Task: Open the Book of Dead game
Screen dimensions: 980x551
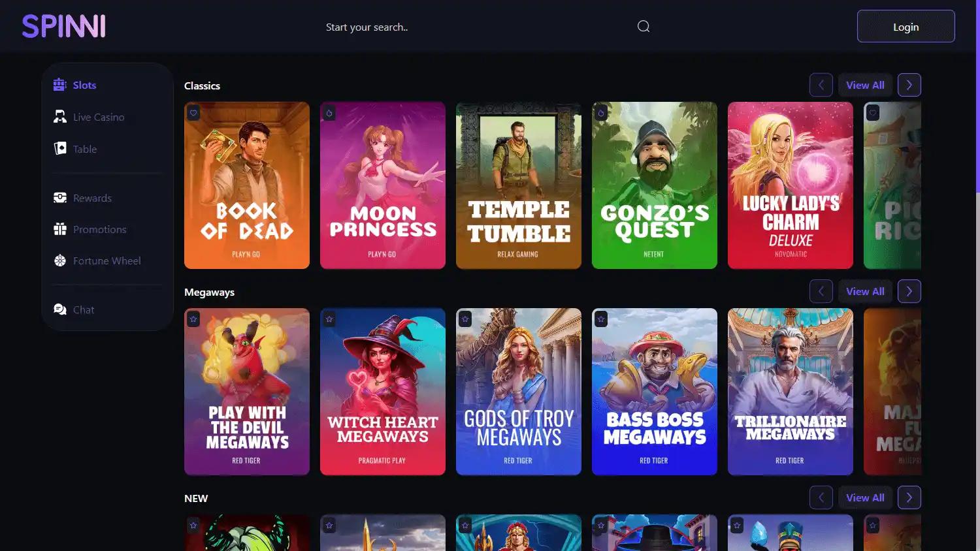Action: (247, 185)
